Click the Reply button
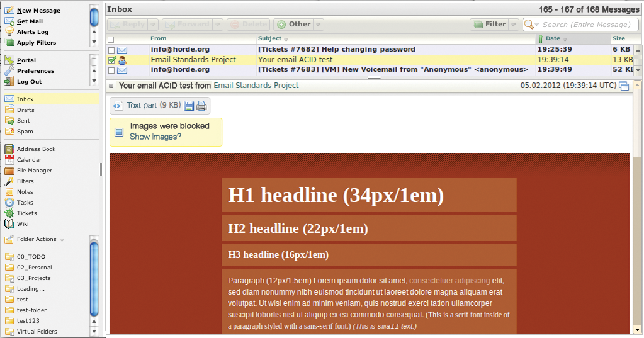The image size is (644, 338). (128, 25)
